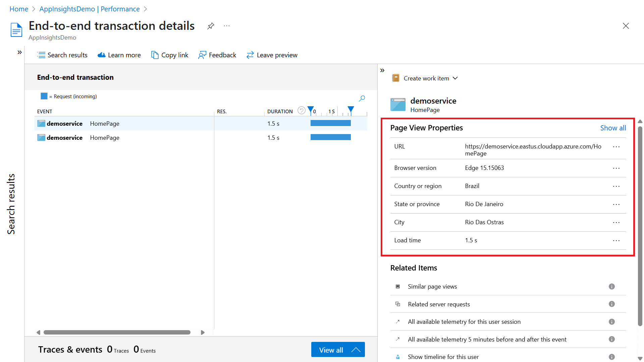This screenshot has height=362, width=644.
Task: Open info for Related server requests
Action: point(611,304)
